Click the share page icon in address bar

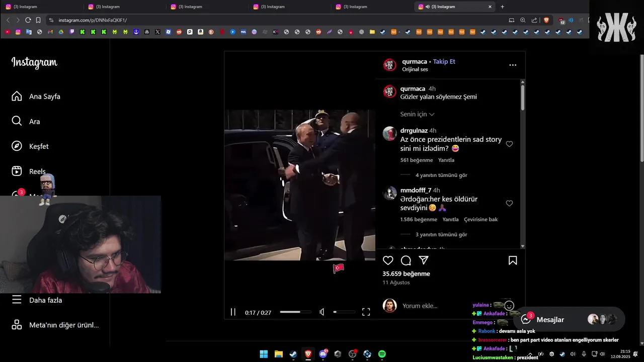[534, 20]
